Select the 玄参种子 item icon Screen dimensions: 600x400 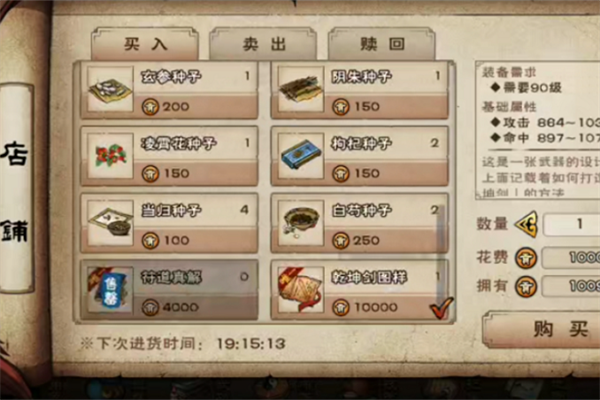(110, 89)
